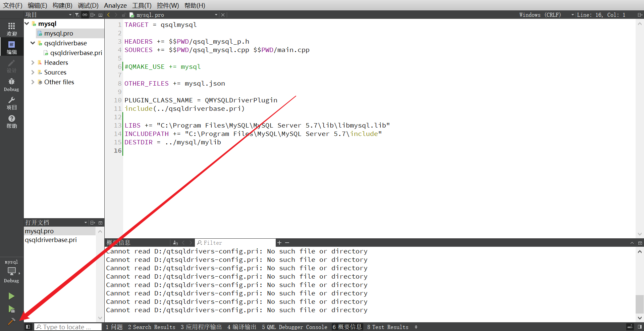Collapse the qsqldriverbase tree node

coord(32,43)
